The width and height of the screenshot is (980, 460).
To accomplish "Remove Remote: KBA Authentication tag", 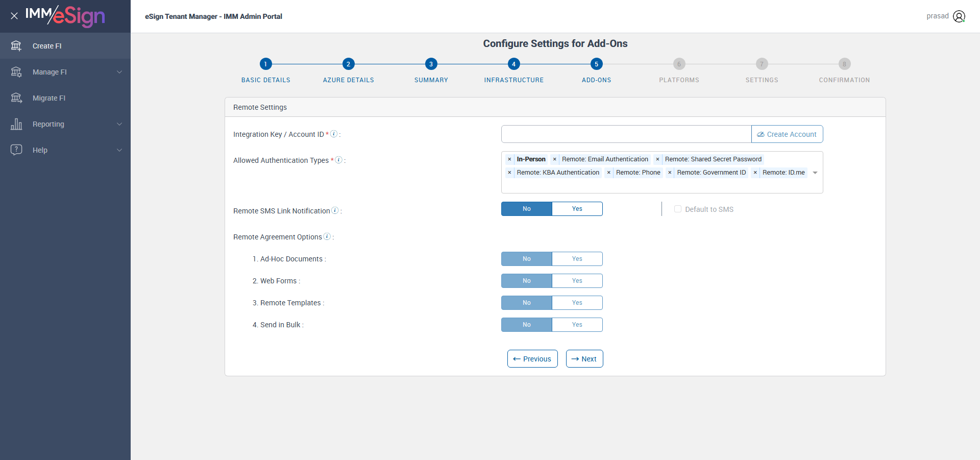I will 509,173.
